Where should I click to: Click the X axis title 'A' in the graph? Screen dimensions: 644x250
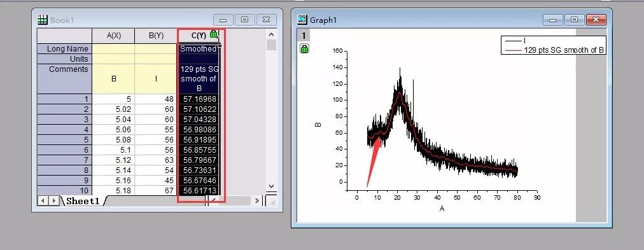pyautogui.click(x=442, y=209)
